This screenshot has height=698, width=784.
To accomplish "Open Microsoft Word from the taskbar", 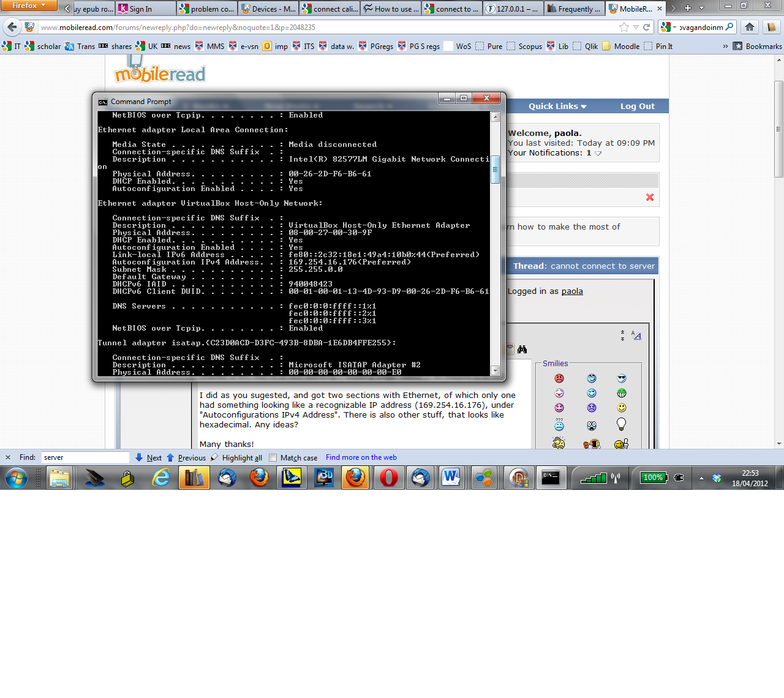I will tap(451, 478).
